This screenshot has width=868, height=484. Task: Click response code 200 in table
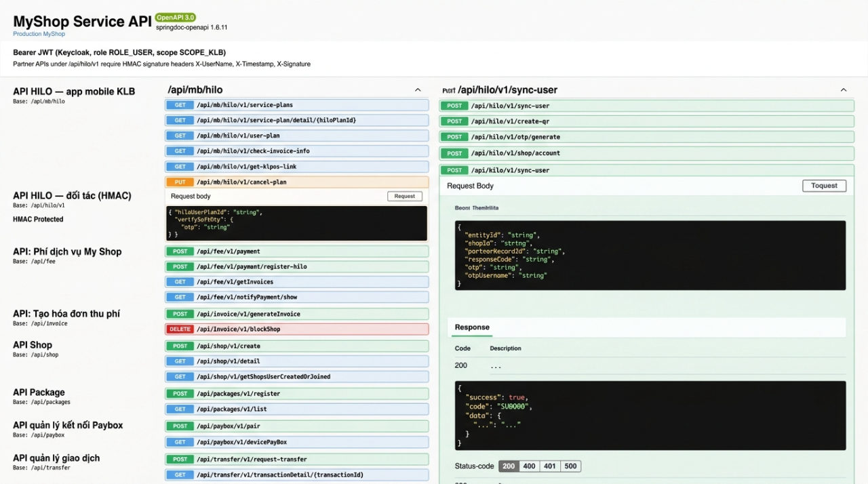pos(461,365)
